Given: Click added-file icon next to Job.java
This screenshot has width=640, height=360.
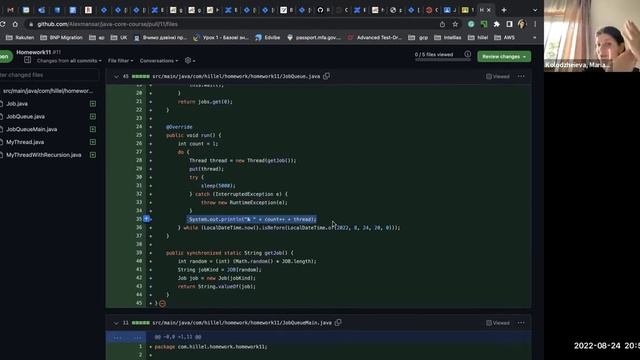Looking at the screenshot, I should pyautogui.click(x=93, y=104).
